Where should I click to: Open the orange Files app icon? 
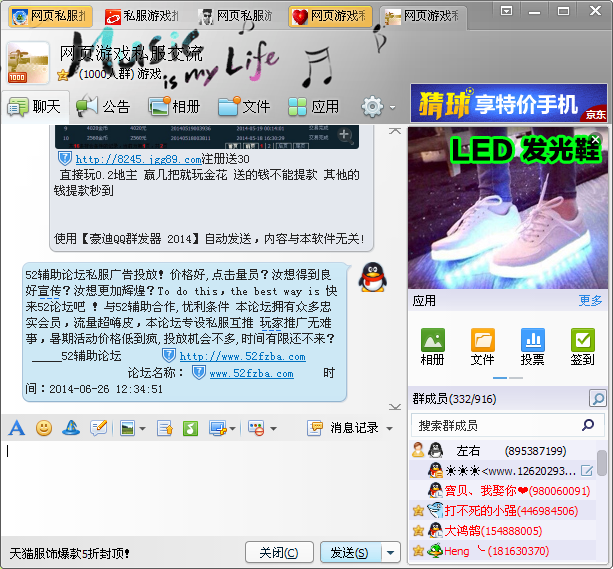point(482,340)
